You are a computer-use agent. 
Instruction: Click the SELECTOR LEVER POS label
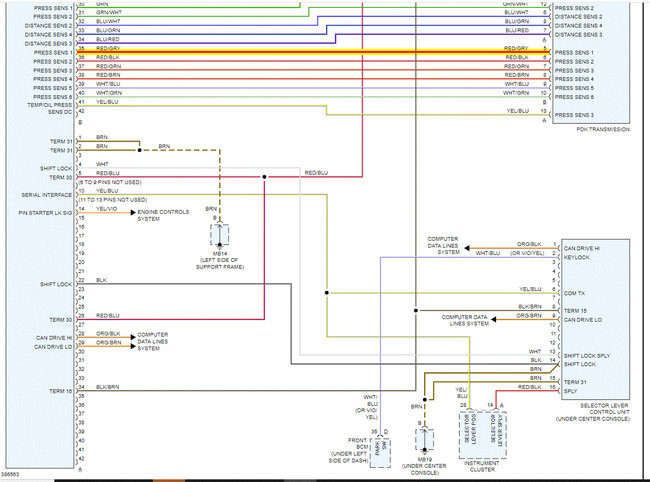[x=470, y=429]
